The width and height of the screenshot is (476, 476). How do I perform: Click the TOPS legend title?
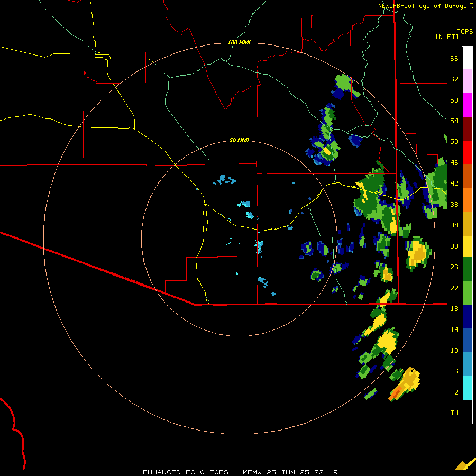click(465, 31)
